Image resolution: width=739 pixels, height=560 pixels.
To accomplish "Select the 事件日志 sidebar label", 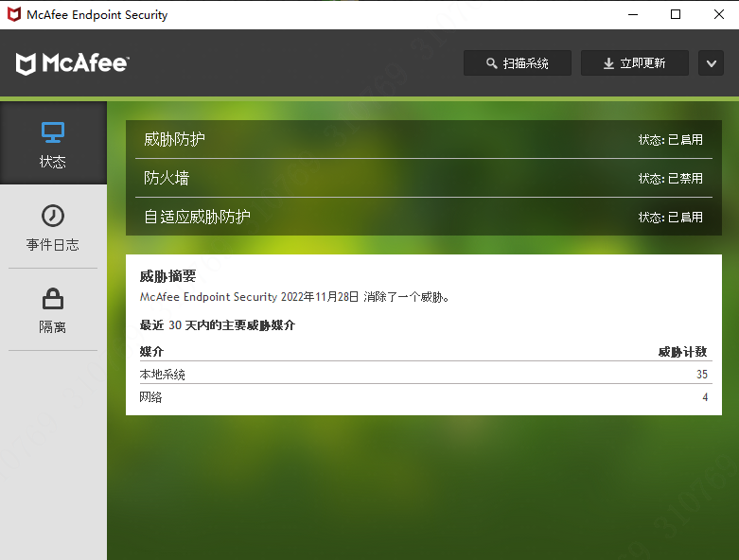I will point(53,244).
